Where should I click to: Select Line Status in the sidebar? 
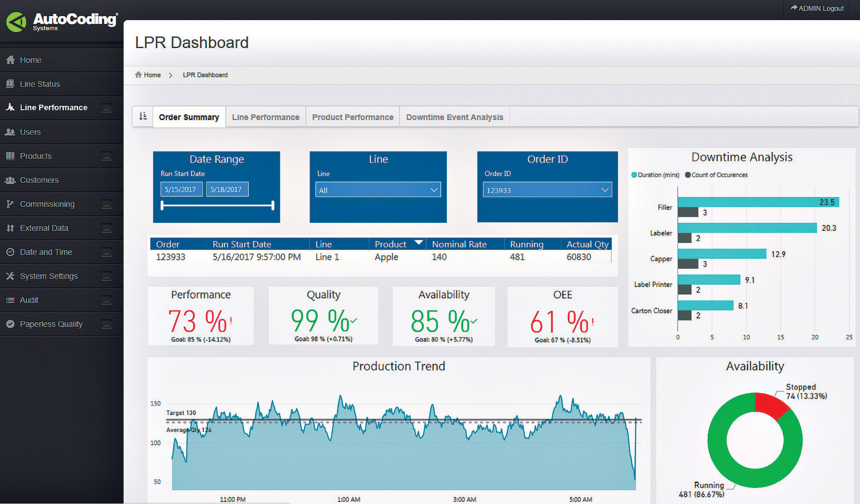click(40, 84)
